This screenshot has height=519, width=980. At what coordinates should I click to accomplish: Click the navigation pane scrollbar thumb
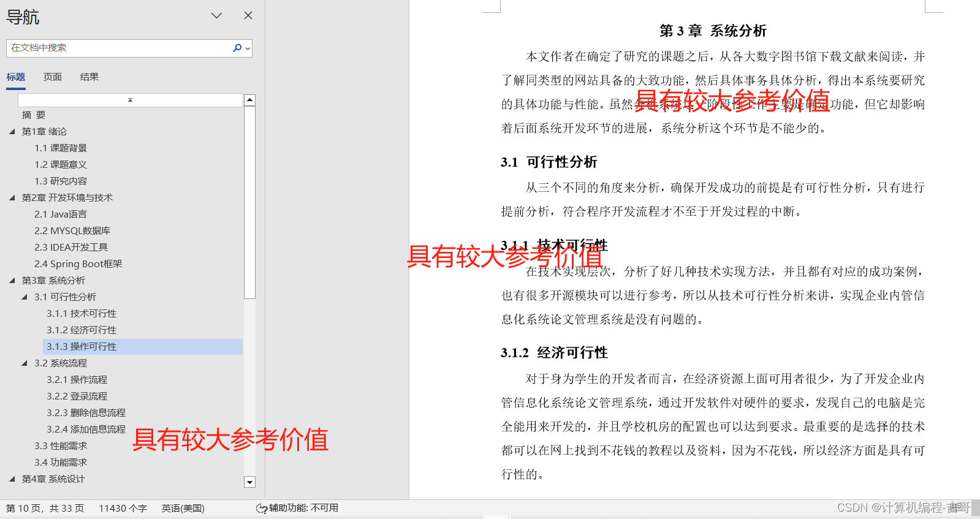[x=249, y=202]
